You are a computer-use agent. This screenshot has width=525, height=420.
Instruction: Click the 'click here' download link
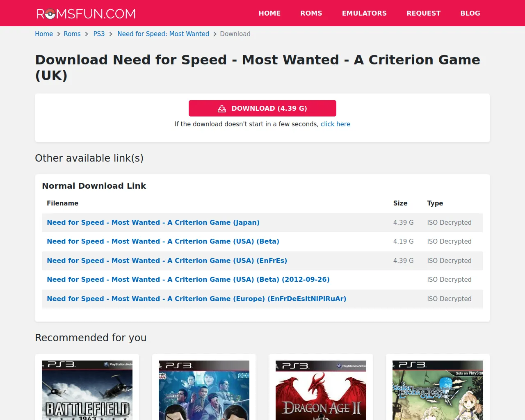[336, 124]
